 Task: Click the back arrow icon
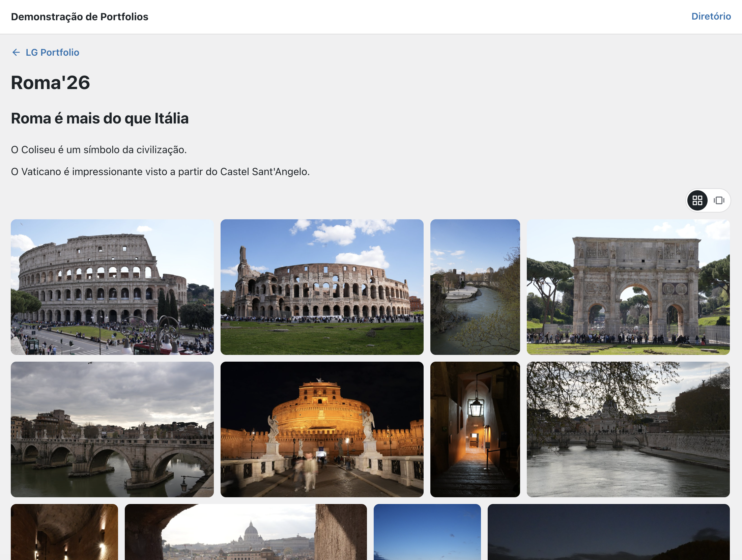click(16, 52)
